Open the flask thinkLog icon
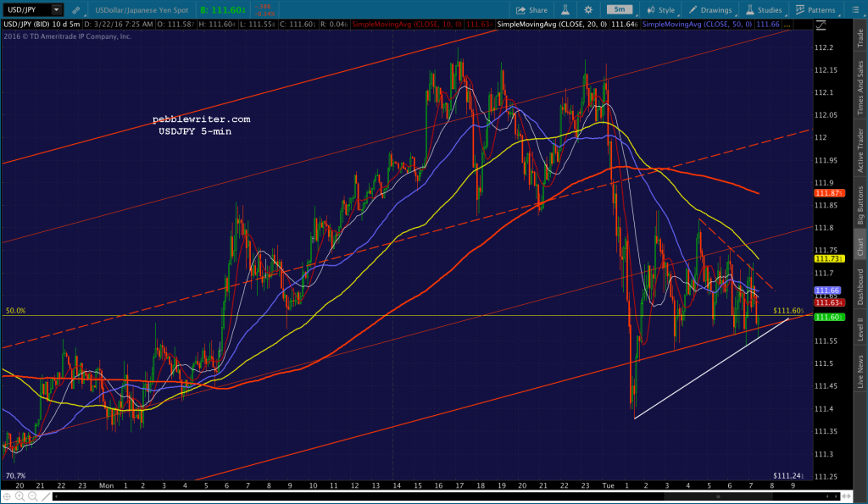The height and width of the screenshot is (504, 868). point(565,10)
